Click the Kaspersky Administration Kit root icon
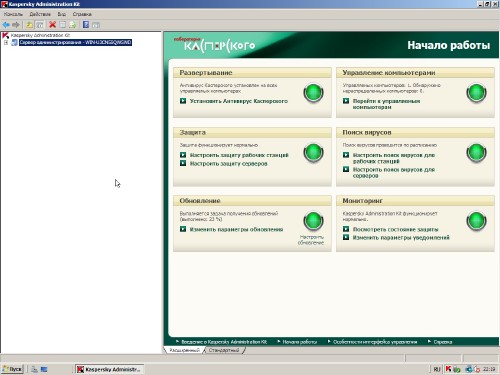The image size is (500, 375). coord(5,35)
